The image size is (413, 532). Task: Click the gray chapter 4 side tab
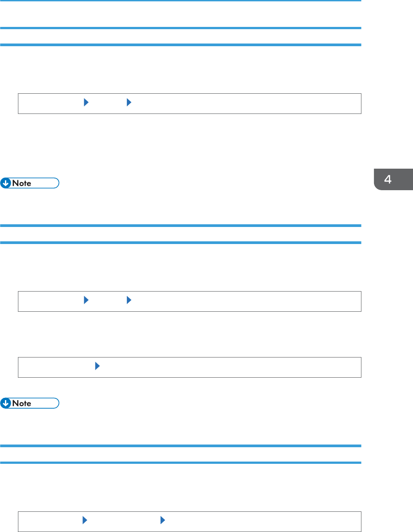(393, 179)
